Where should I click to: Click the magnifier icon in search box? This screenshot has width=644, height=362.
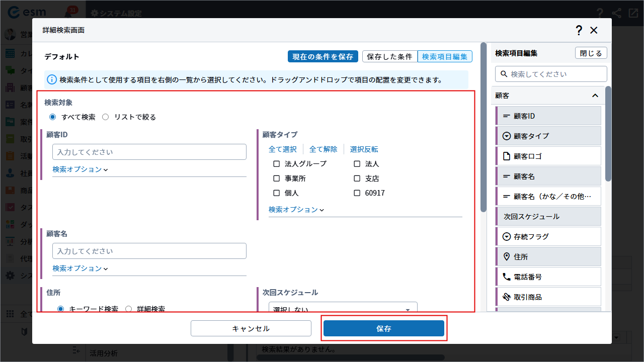pos(503,74)
